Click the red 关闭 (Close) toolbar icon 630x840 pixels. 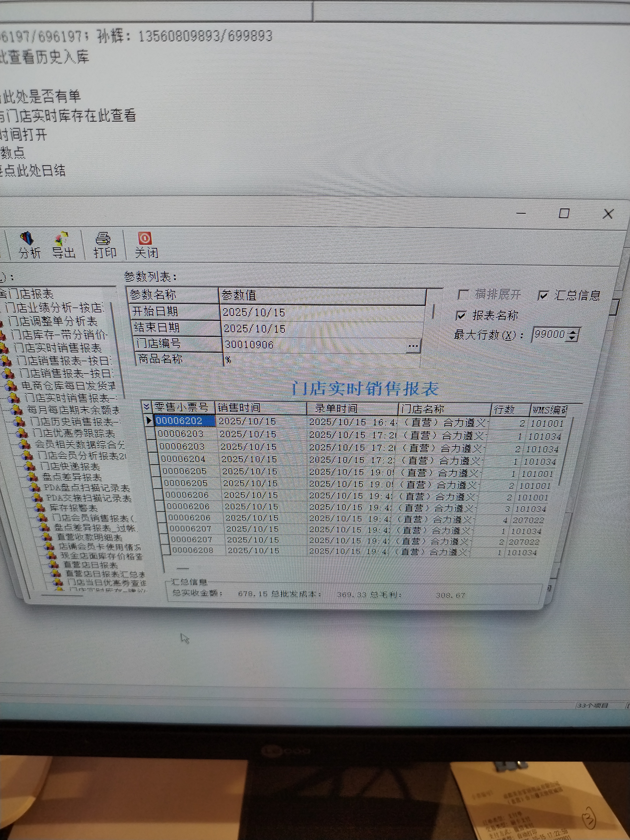(145, 239)
